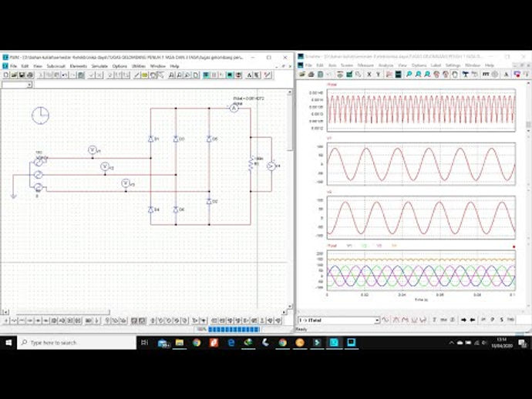This screenshot has width=532, height=399.
Task: Click the V1 label above the second plot
Action: pyautogui.click(x=329, y=139)
